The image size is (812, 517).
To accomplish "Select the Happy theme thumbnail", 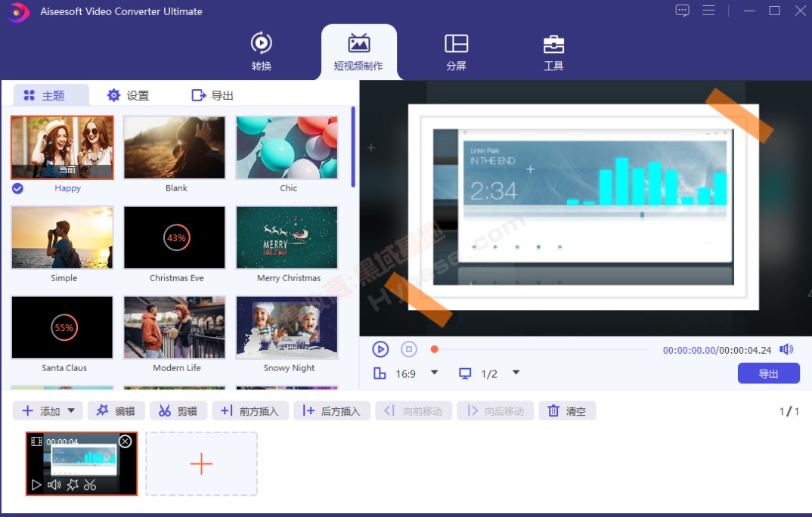I will click(x=62, y=147).
